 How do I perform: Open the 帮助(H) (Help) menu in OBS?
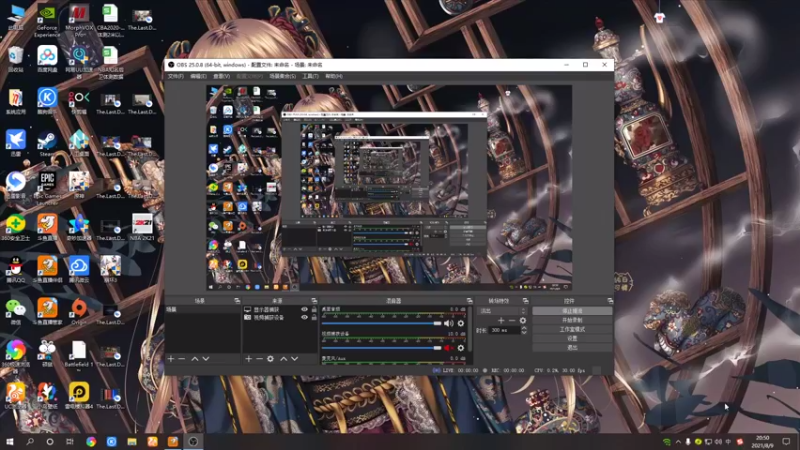coord(334,76)
